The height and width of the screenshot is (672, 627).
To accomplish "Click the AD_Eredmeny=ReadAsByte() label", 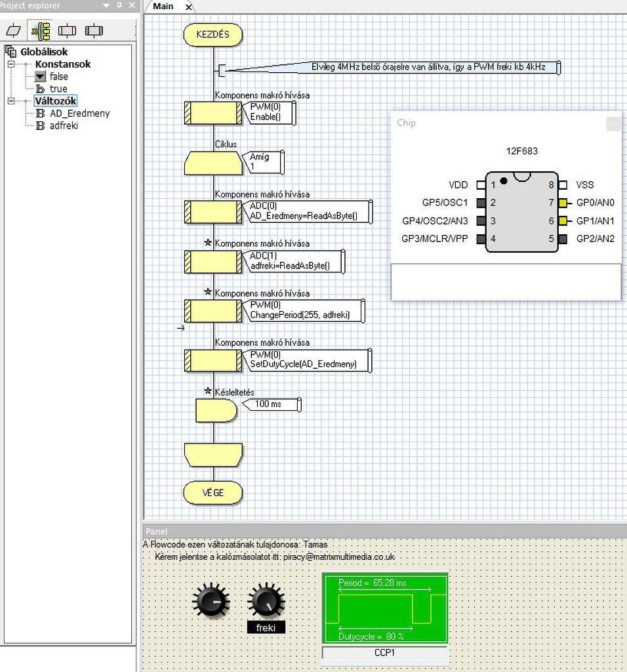I will 303,215.
